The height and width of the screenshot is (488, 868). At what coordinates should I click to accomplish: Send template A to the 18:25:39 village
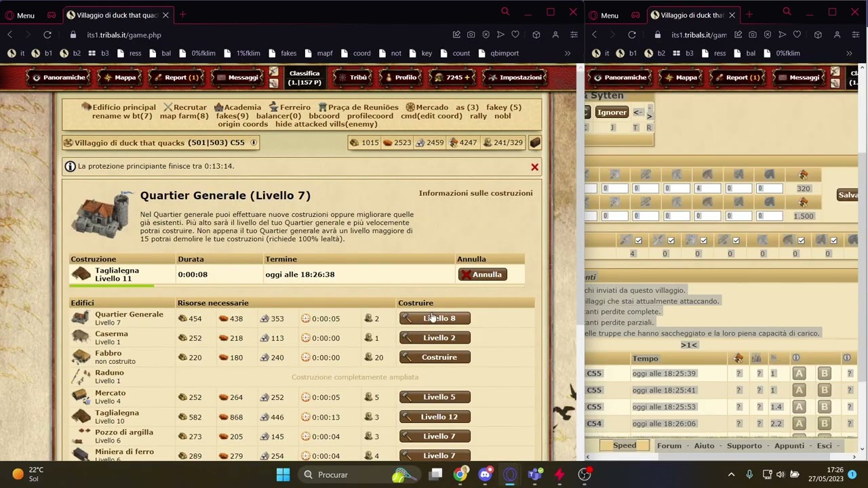point(799,373)
